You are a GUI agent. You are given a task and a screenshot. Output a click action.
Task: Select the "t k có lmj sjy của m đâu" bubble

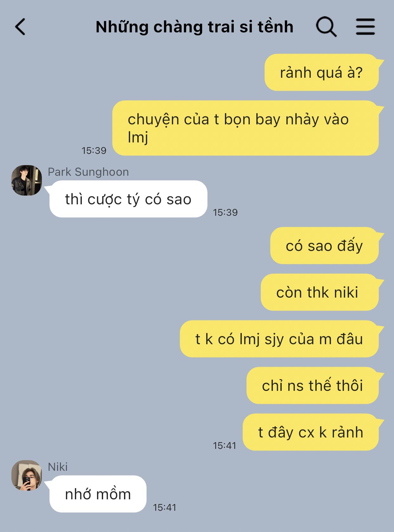click(279, 339)
